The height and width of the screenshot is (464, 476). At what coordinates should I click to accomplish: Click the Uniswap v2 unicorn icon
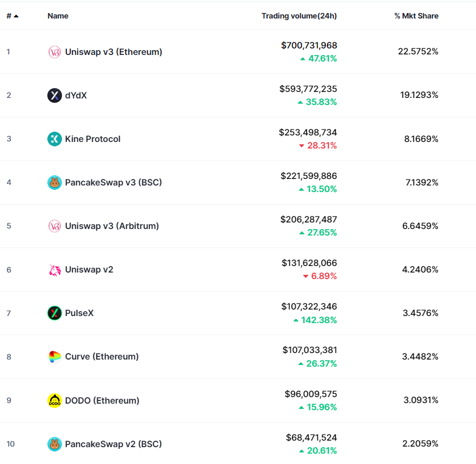tap(54, 270)
